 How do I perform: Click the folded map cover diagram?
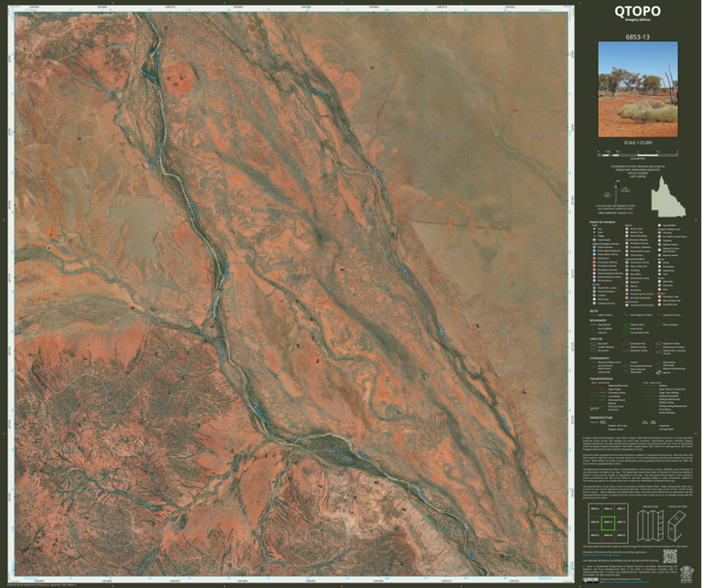678,526
